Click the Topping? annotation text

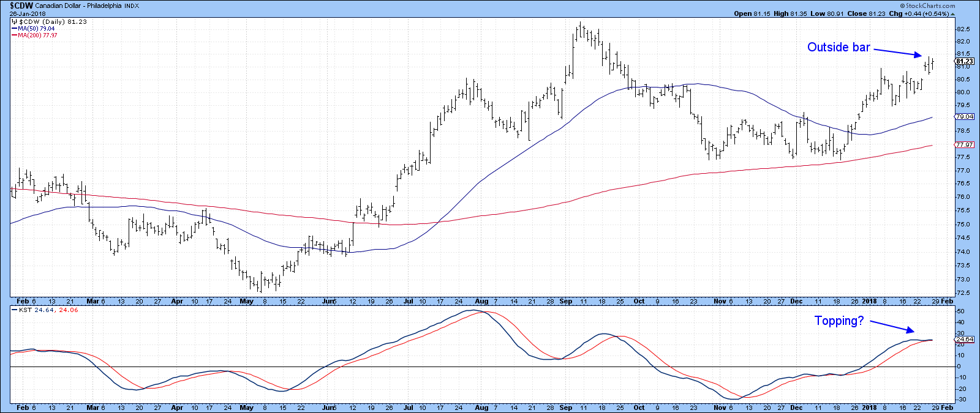[x=839, y=321]
